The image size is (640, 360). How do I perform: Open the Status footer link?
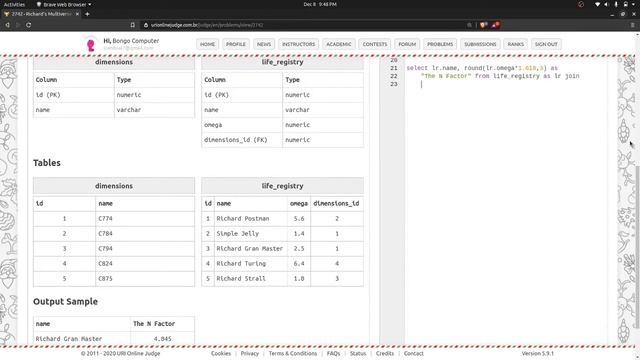(358, 353)
